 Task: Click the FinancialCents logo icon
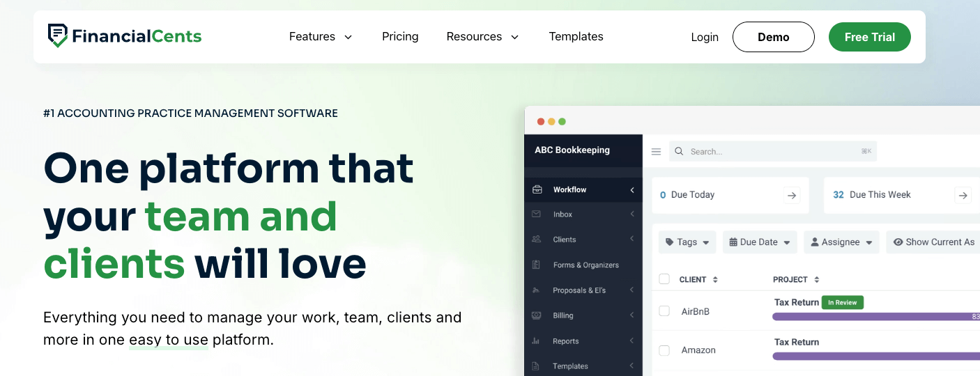point(58,36)
